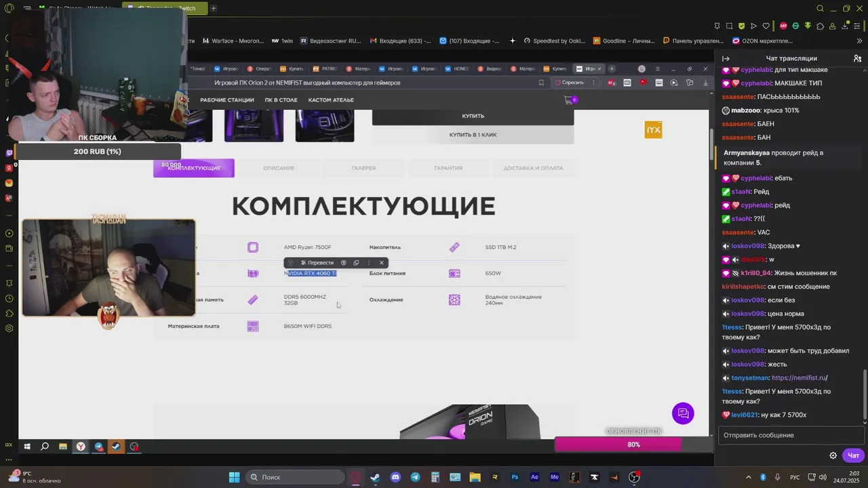Click the green download-arrow extension icon

(x=808, y=26)
